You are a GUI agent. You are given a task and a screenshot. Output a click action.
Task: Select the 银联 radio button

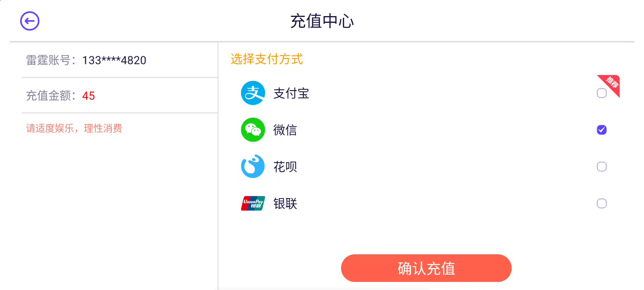click(602, 203)
